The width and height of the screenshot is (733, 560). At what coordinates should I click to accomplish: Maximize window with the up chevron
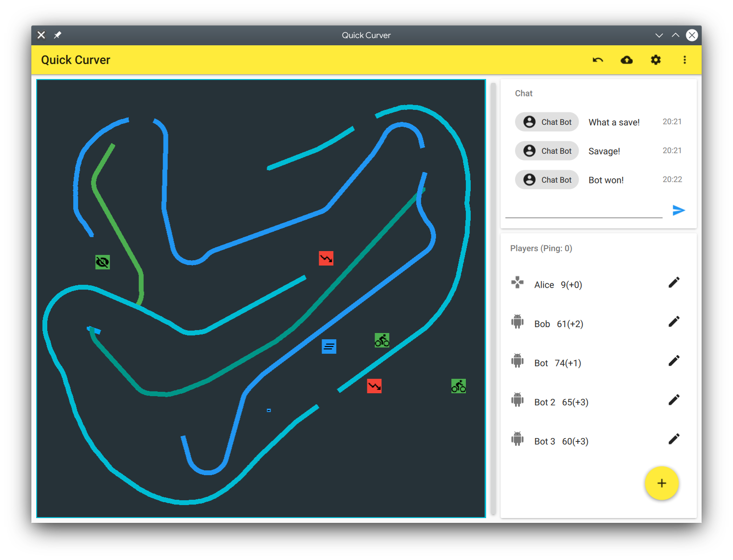[x=676, y=35]
